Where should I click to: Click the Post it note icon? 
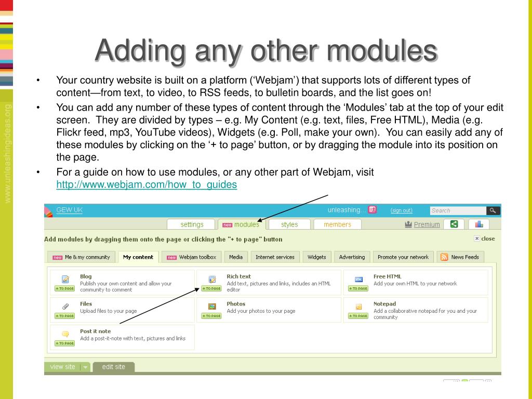(x=65, y=334)
